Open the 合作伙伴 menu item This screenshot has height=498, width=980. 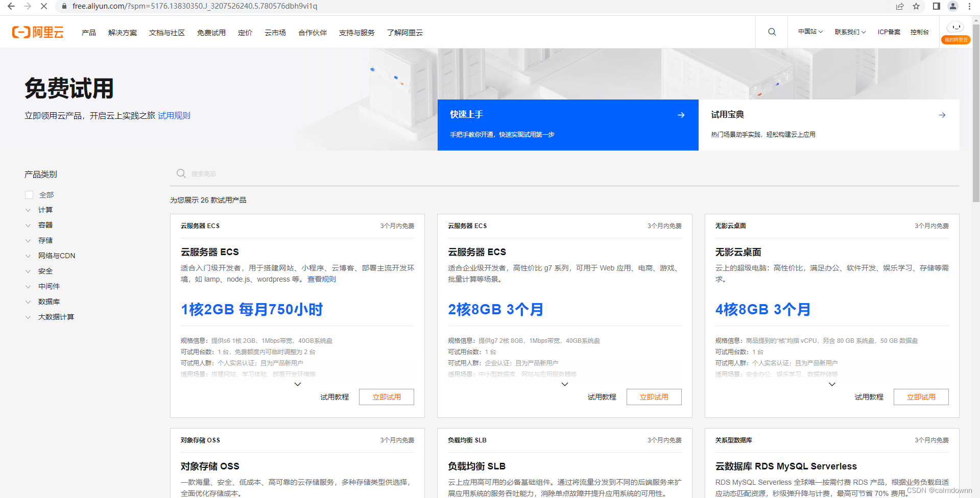tap(313, 33)
